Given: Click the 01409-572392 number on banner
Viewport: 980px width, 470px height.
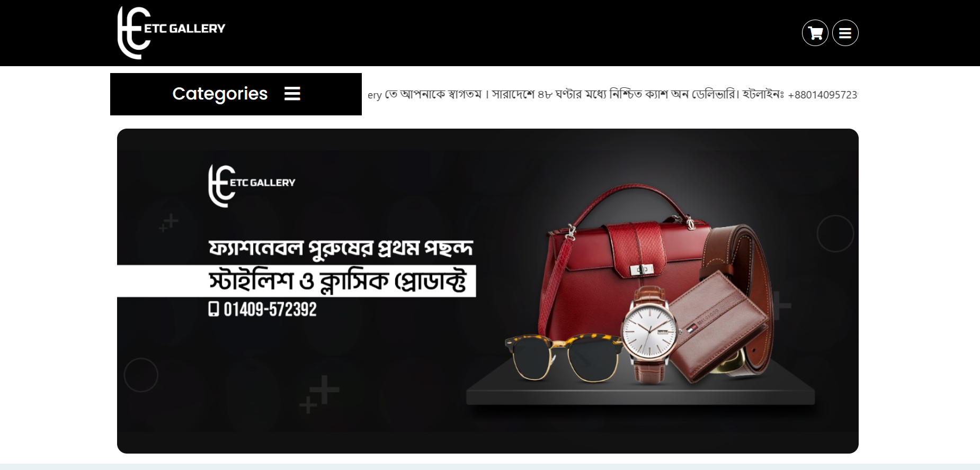Looking at the screenshot, I should (x=270, y=309).
